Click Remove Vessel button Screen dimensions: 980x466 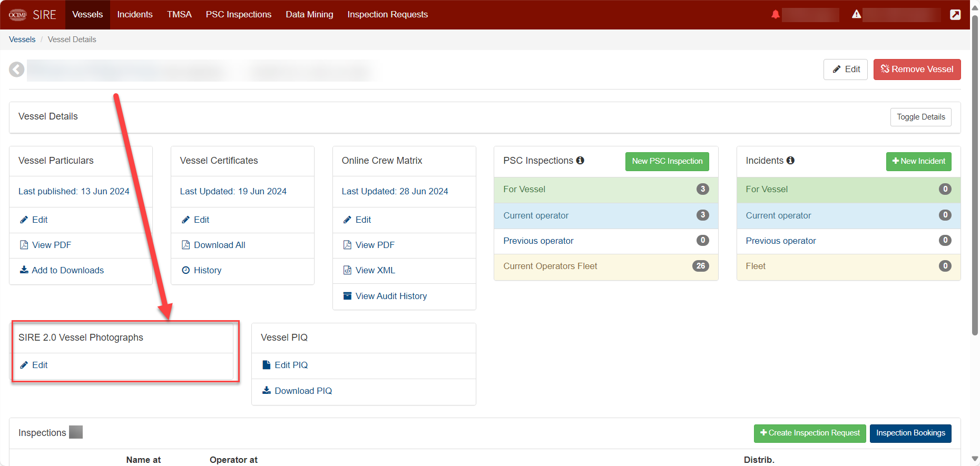(x=917, y=70)
